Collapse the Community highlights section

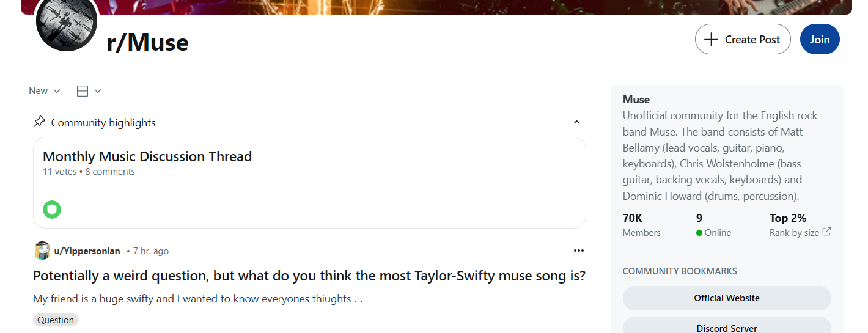576,123
